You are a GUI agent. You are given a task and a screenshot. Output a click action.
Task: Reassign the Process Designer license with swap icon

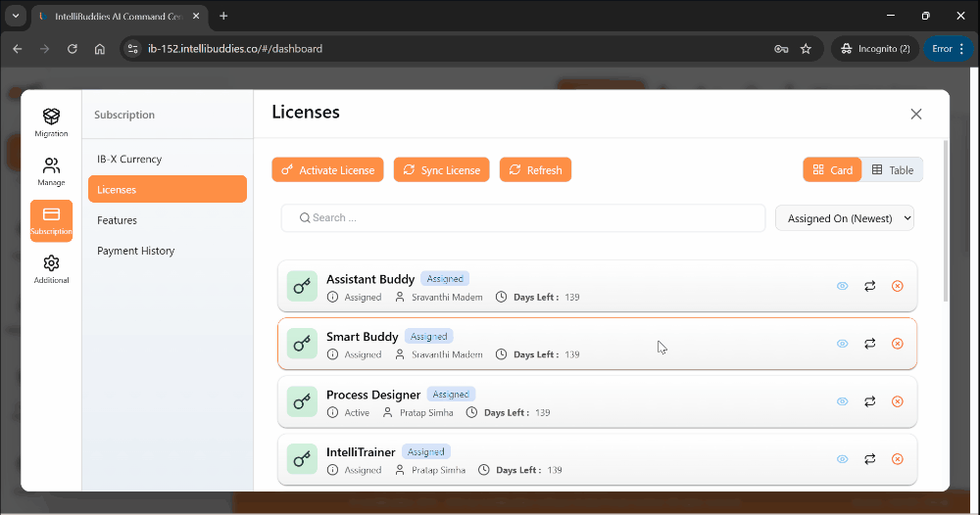870,401
